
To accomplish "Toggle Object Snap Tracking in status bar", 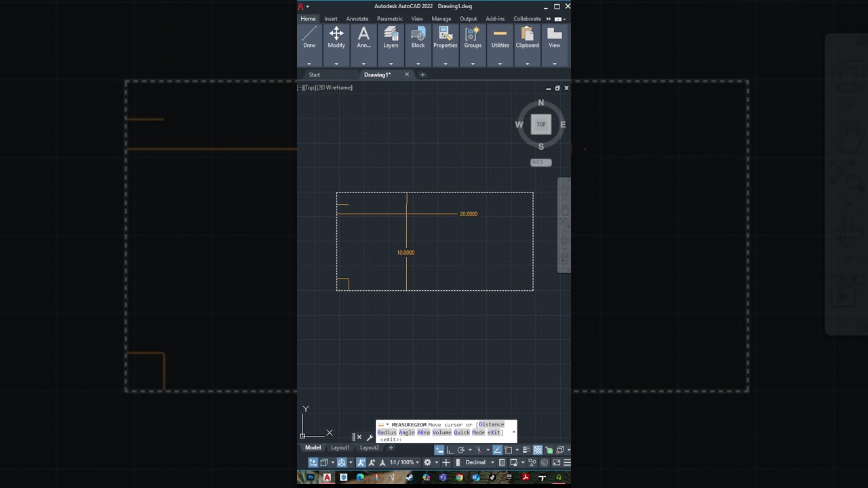I will tap(497, 450).
